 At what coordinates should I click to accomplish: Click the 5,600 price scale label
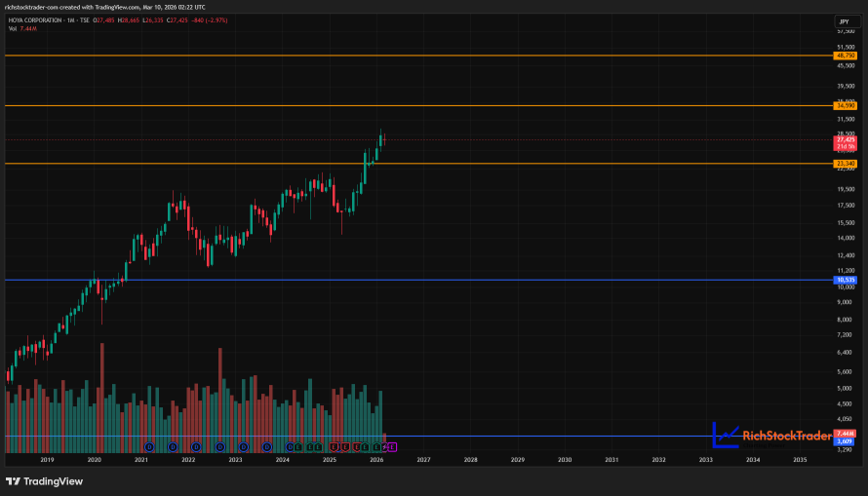coord(845,372)
